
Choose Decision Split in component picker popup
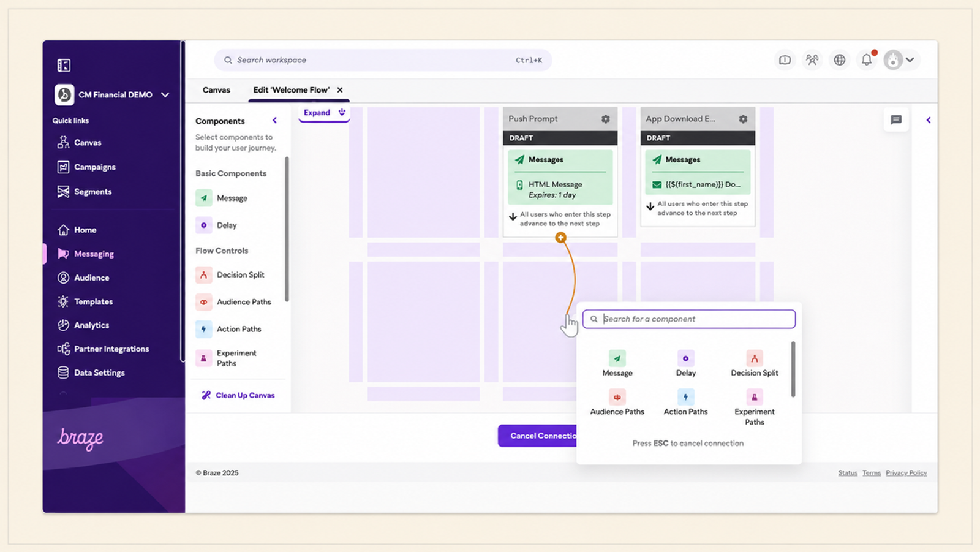click(x=755, y=363)
